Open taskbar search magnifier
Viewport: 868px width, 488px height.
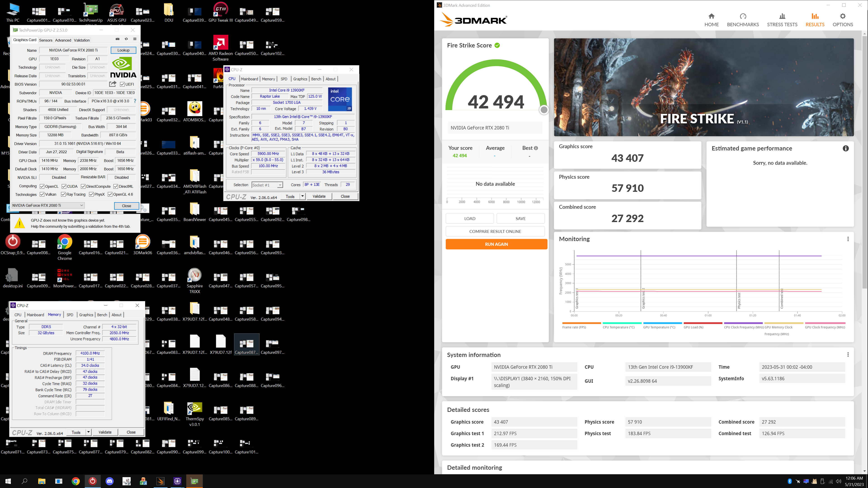[x=25, y=481]
